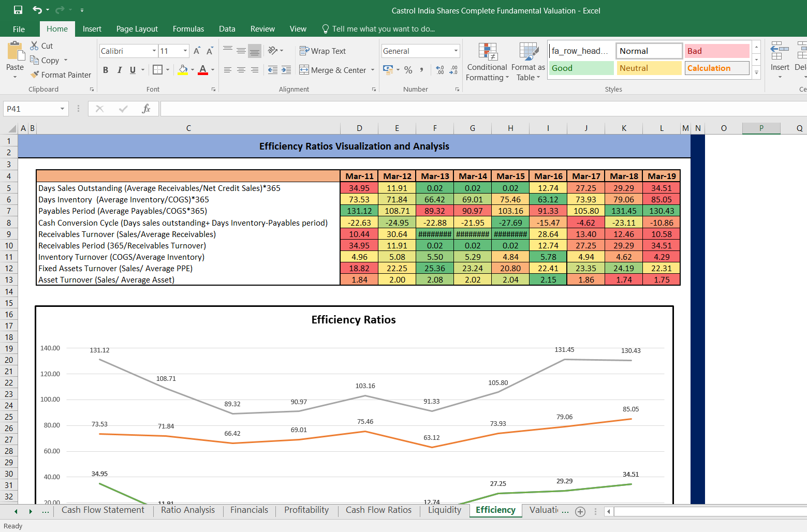Click Accounting Number Format icon
This screenshot has width=807, height=532.
tap(388, 69)
